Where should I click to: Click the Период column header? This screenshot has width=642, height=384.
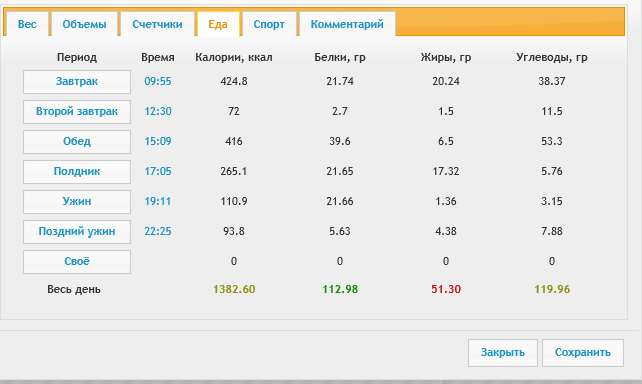click(77, 57)
